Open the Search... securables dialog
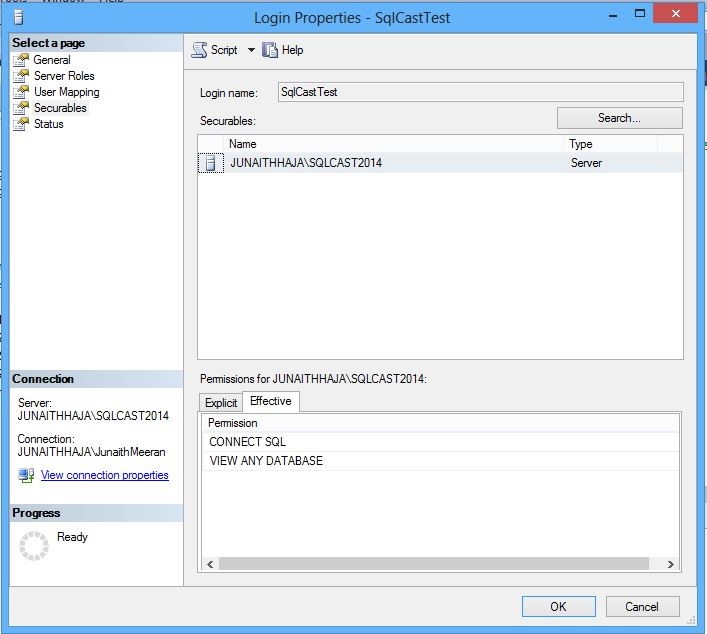This screenshot has height=634, width=707. click(x=620, y=118)
